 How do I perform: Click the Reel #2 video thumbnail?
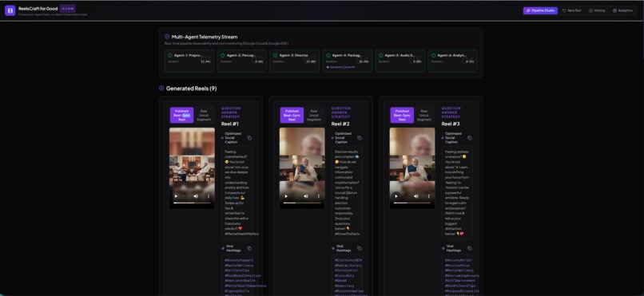302,168
